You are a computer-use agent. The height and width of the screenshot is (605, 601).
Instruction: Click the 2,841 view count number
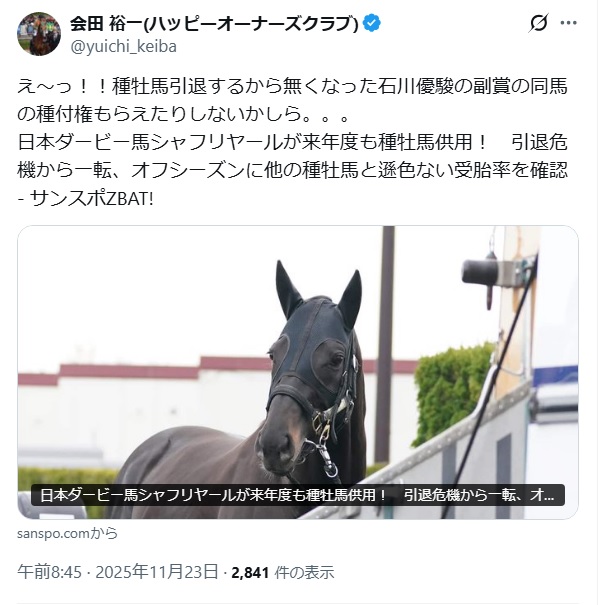click(x=250, y=573)
